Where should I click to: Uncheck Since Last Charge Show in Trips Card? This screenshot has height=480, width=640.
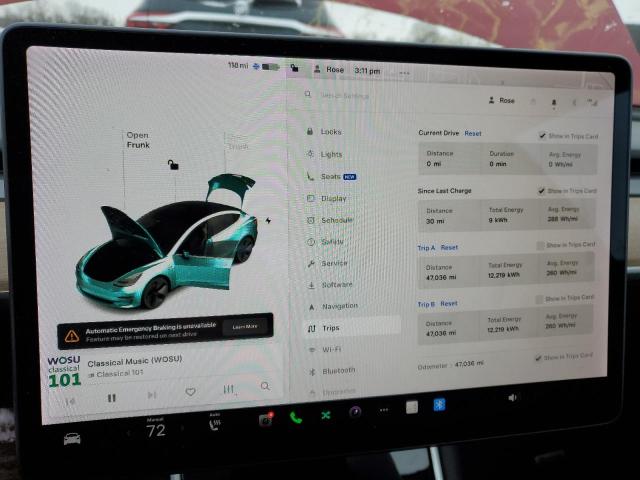[x=541, y=191]
